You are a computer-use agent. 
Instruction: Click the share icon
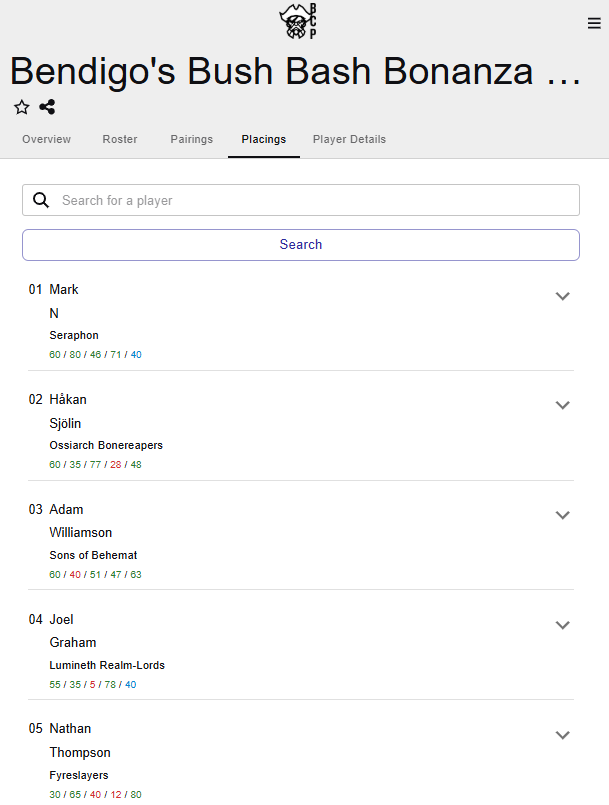[x=47, y=107]
